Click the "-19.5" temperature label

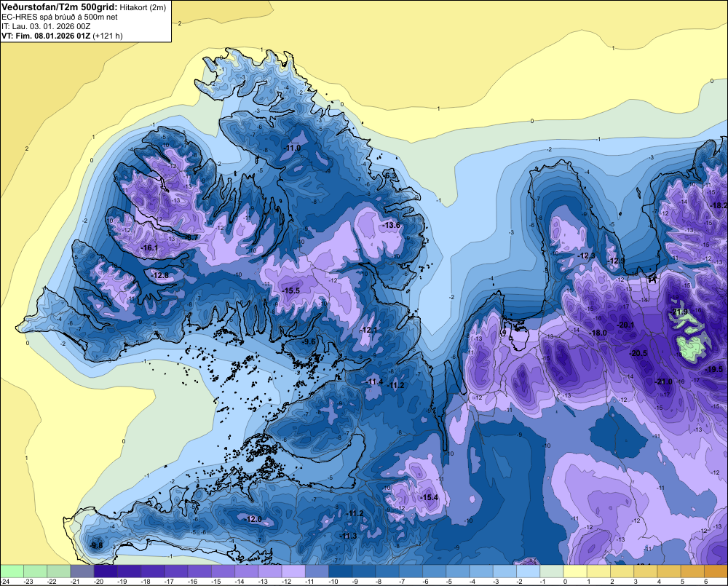714,370
